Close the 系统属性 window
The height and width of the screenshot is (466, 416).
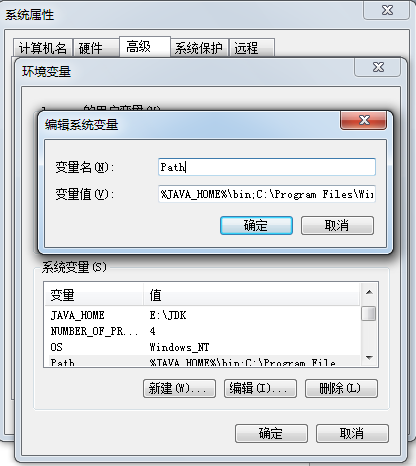[x=387, y=10]
